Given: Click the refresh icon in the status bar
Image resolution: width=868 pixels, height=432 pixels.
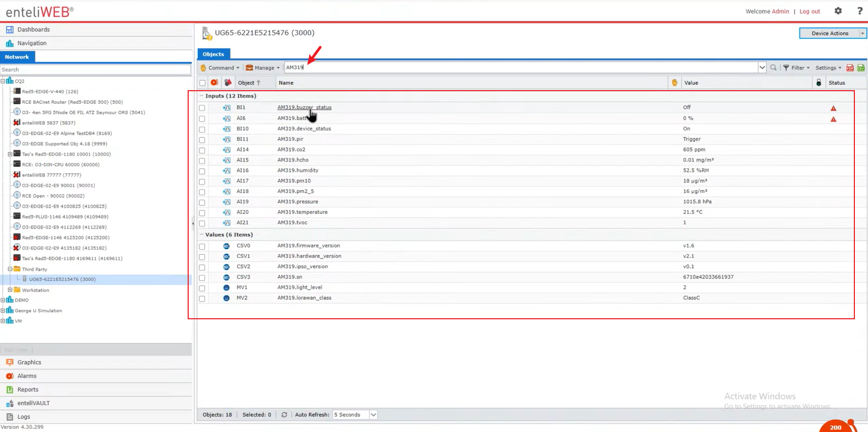Looking at the screenshot, I should (x=284, y=415).
